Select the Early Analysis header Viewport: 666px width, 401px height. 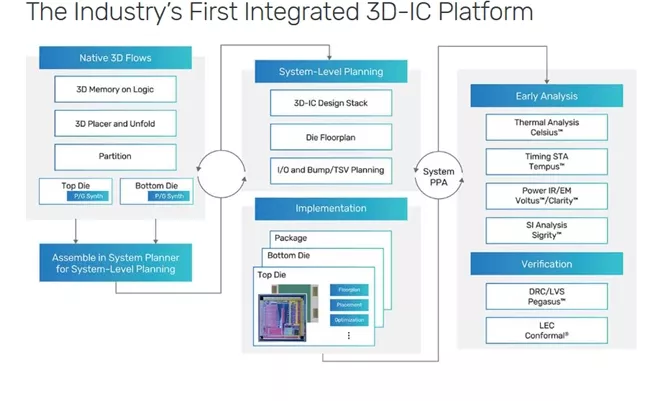(x=546, y=96)
